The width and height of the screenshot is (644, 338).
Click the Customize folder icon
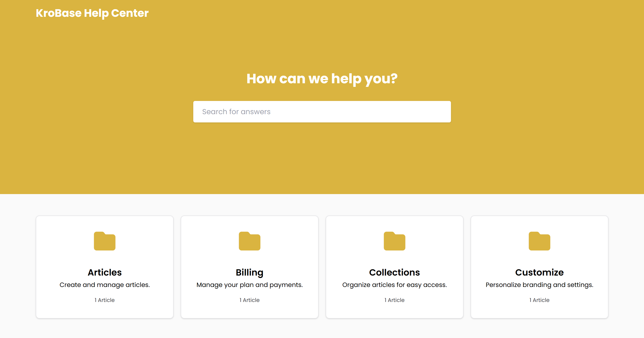coord(540,241)
